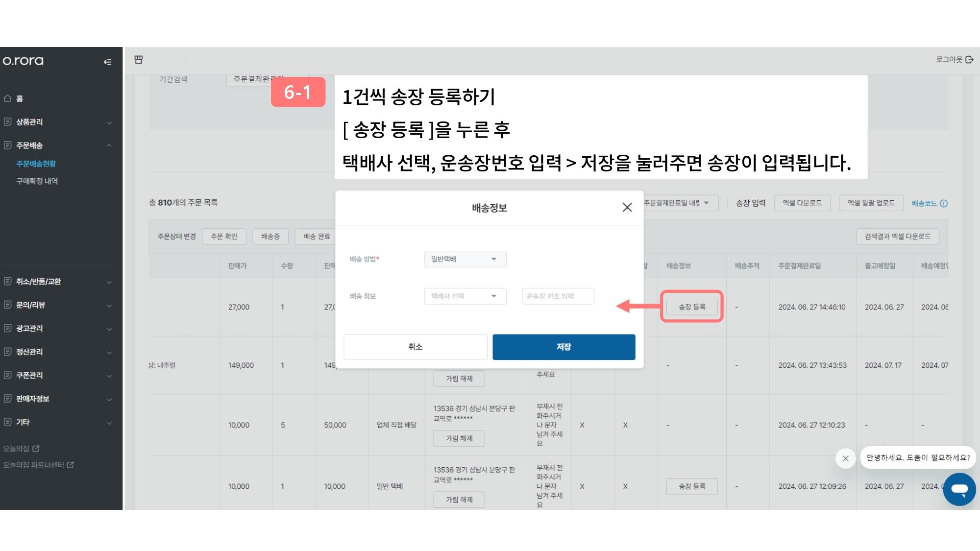The height and width of the screenshot is (551, 980).
Task: Click the 업체 직접 배달 cell
Action: coord(396,425)
